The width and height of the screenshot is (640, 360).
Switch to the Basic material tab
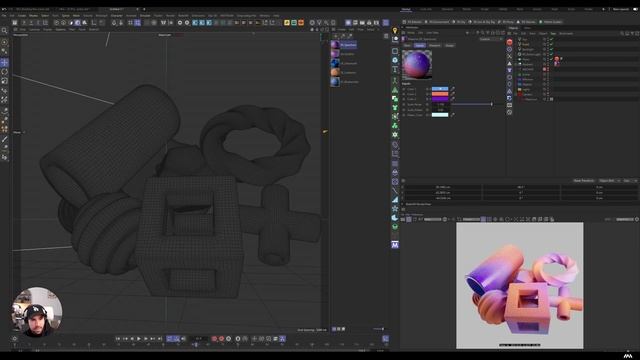tap(407, 45)
